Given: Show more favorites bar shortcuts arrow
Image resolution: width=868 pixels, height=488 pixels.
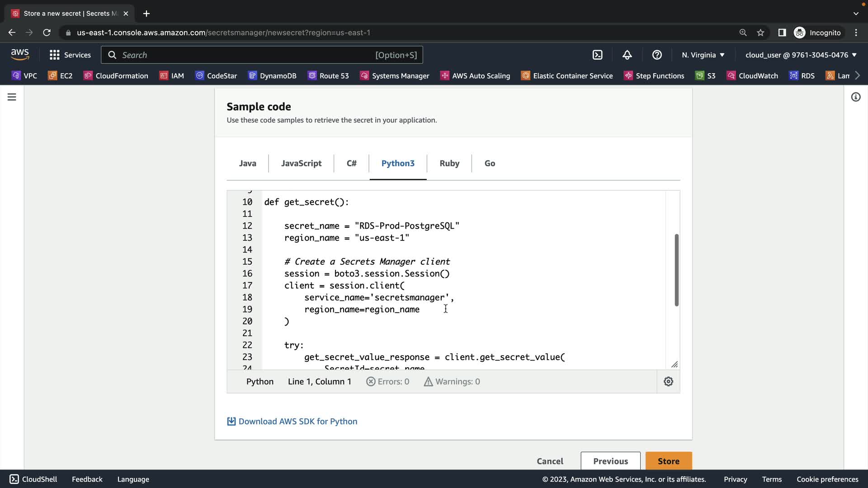Looking at the screenshot, I should tap(858, 75).
